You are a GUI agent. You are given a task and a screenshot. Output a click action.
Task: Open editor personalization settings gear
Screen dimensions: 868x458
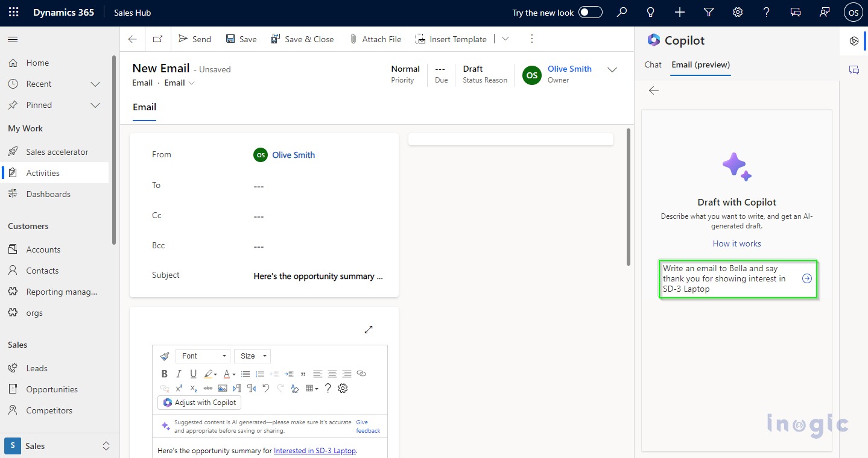point(343,389)
